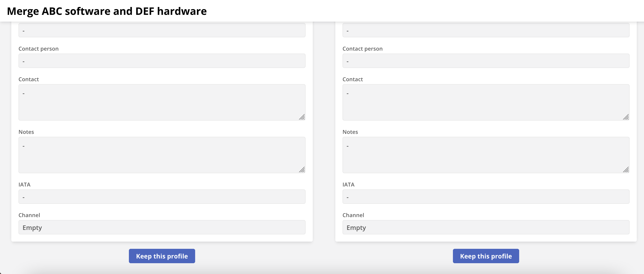Image resolution: width=644 pixels, height=274 pixels.
Task: Click the left IATA field
Action: pos(162,197)
